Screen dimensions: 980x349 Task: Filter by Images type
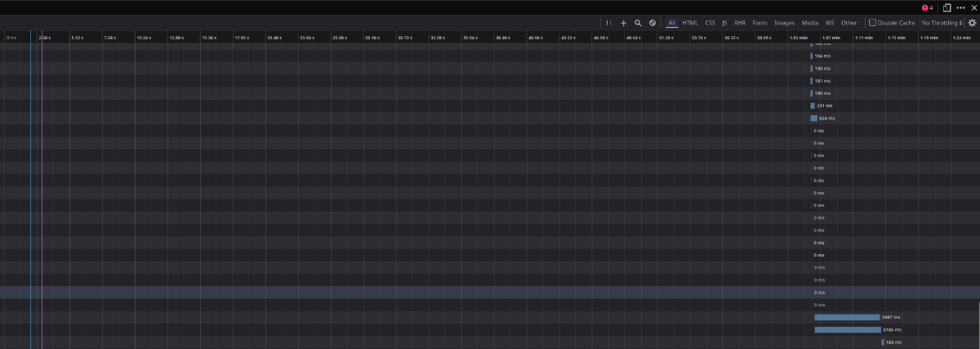coord(784,23)
